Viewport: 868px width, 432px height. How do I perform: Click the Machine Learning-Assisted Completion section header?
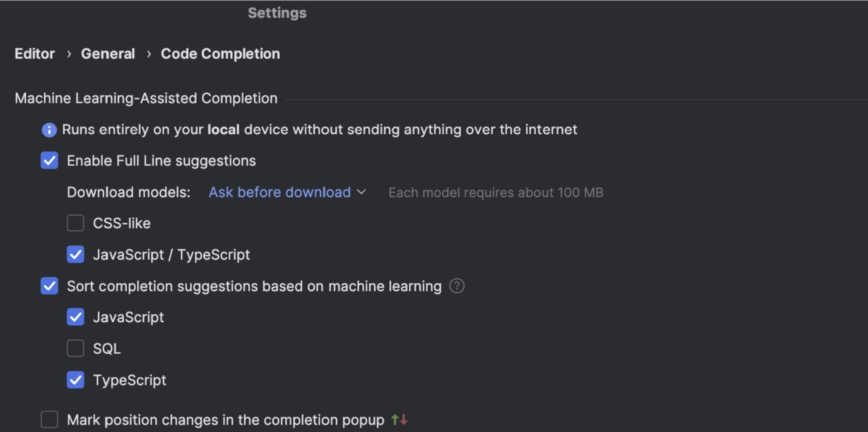click(146, 98)
